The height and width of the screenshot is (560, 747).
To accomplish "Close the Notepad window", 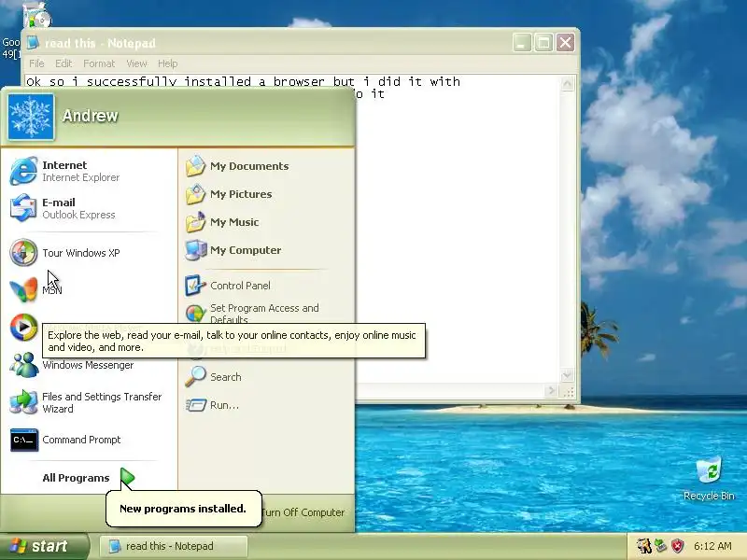I will 566,43.
